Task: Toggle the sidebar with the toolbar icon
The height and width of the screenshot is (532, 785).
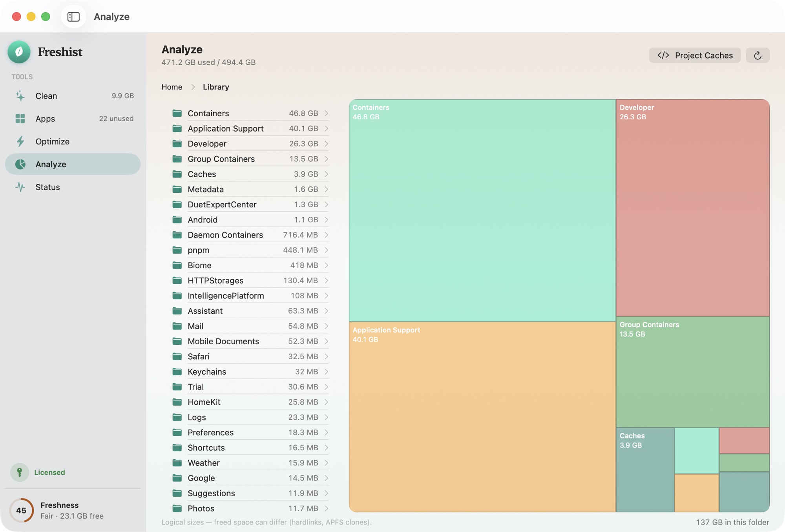Action: tap(73, 16)
